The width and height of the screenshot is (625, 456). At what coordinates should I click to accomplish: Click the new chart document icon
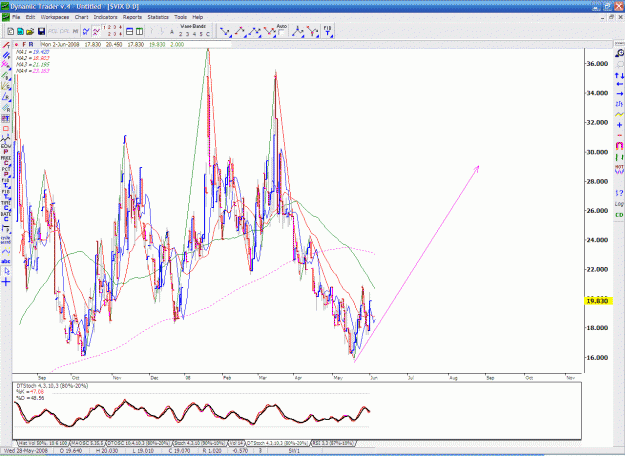click(11, 31)
